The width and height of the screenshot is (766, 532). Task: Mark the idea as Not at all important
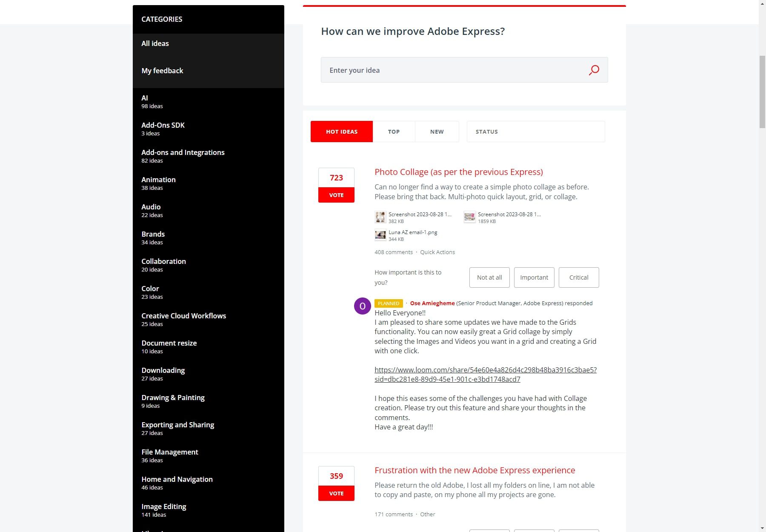489,277
